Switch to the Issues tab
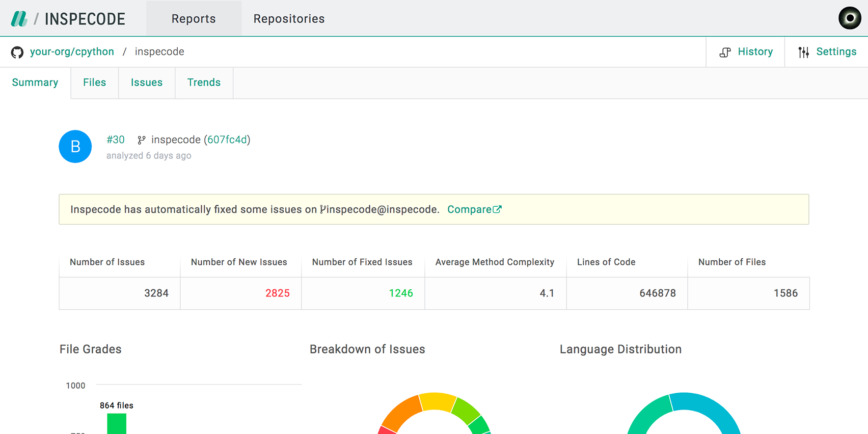The width and height of the screenshot is (868, 434). pyautogui.click(x=147, y=83)
